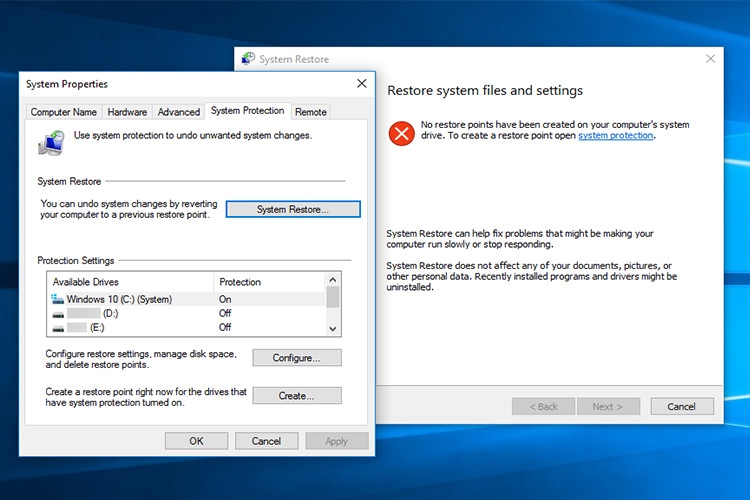The width and height of the screenshot is (750, 500).
Task: Select the System Protection tab
Action: [x=247, y=111]
